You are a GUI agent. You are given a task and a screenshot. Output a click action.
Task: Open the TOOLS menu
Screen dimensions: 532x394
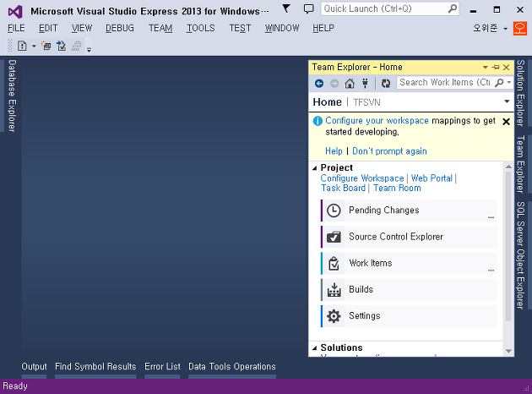pos(201,28)
